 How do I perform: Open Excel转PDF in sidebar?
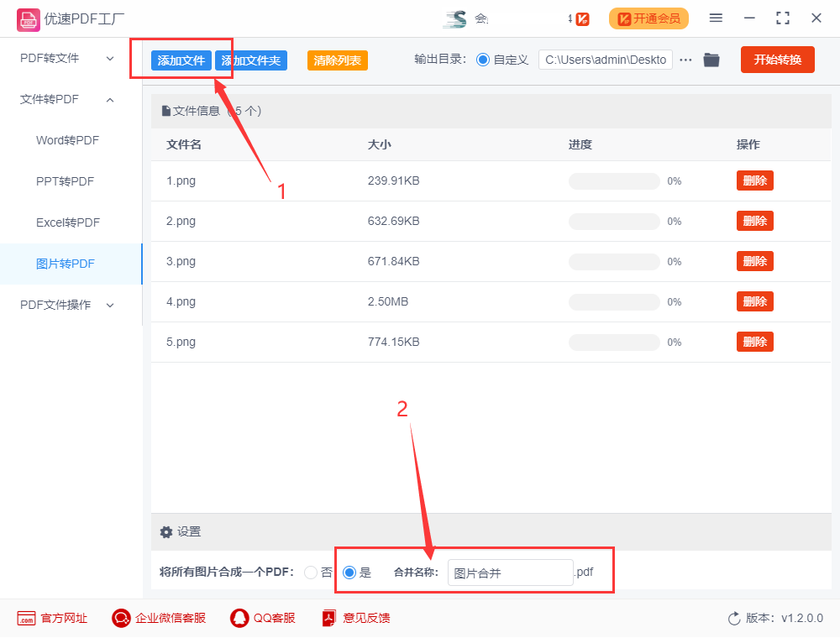coord(68,222)
